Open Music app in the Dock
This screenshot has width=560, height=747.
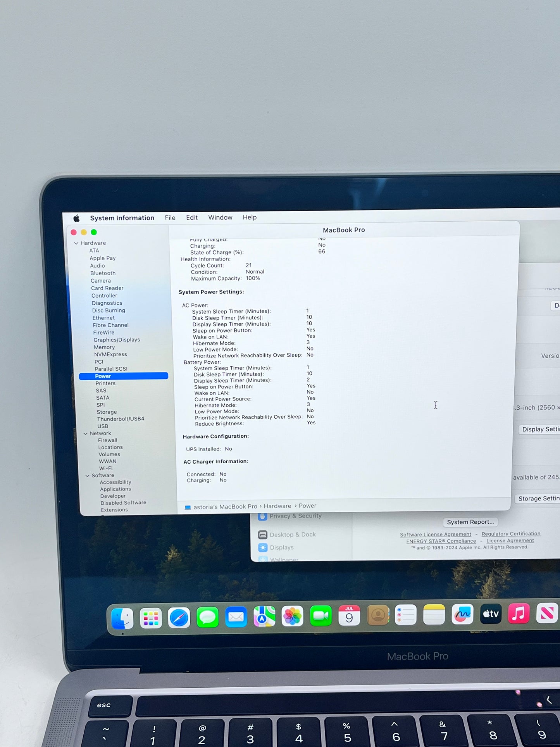tap(519, 613)
